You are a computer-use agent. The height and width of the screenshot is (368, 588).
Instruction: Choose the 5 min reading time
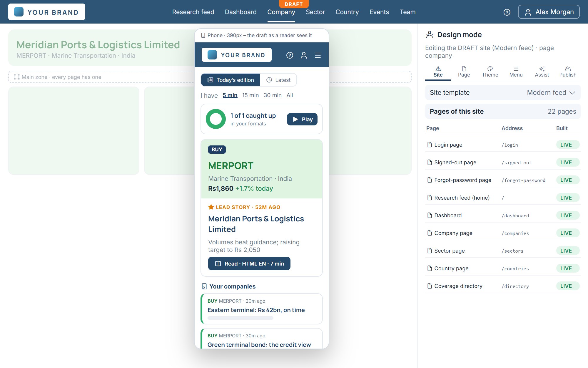230,95
